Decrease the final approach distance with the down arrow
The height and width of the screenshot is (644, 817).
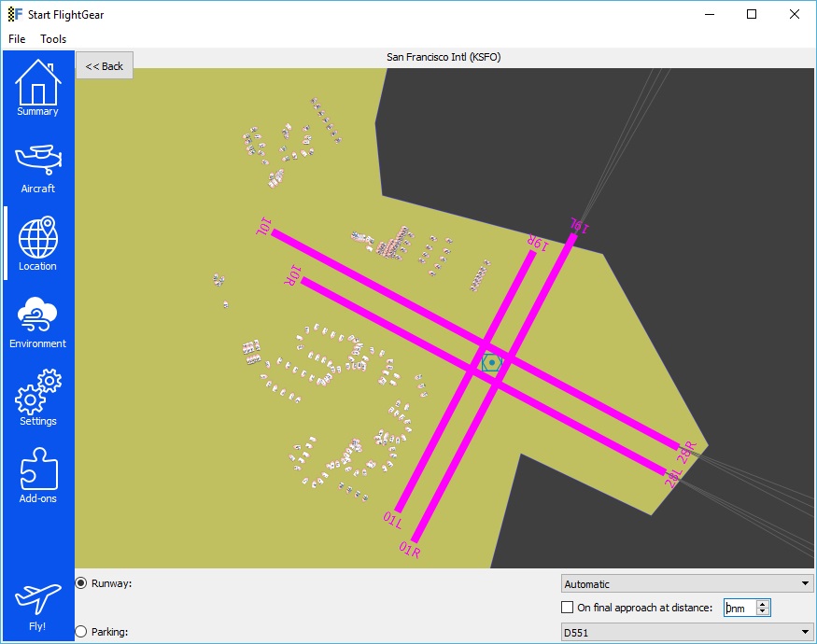pos(763,611)
